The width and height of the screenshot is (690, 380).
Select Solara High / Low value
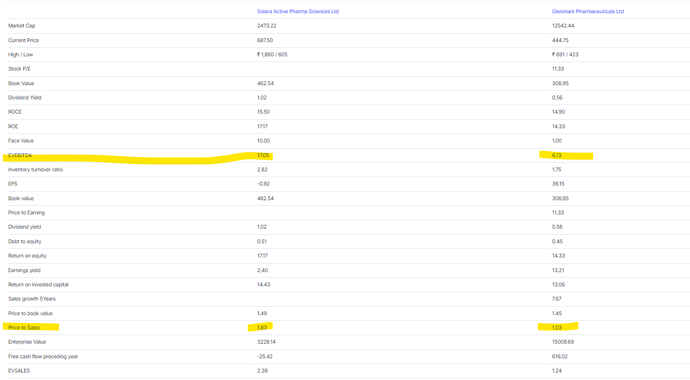tap(272, 55)
